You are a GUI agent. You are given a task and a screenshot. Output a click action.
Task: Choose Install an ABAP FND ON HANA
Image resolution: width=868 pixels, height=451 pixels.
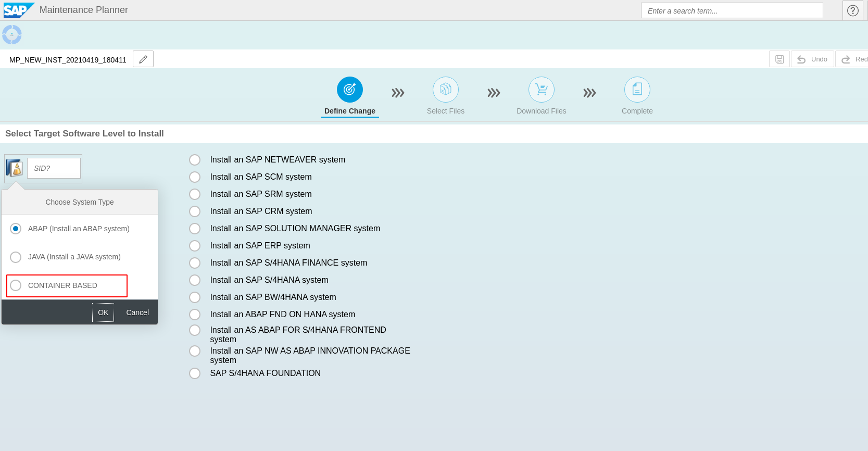pos(195,315)
